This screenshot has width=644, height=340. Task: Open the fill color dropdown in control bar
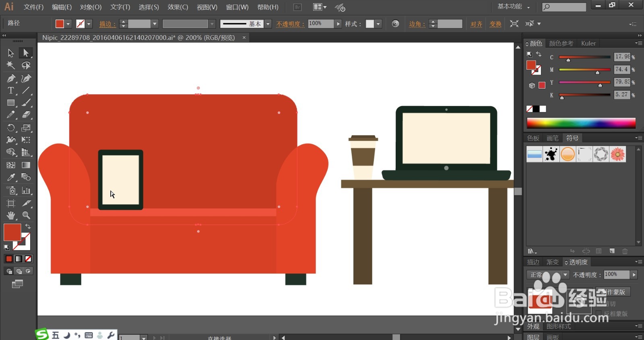pyautogui.click(x=68, y=24)
